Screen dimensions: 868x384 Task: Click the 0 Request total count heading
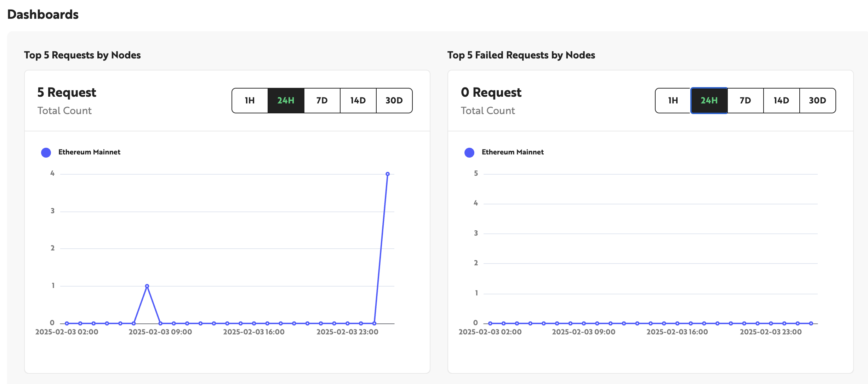(x=491, y=92)
